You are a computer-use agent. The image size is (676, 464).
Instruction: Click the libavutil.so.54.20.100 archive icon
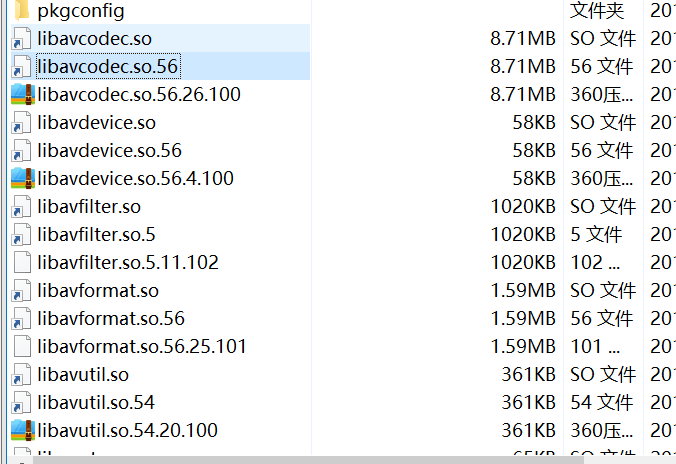pyautogui.click(x=22, y=430)
